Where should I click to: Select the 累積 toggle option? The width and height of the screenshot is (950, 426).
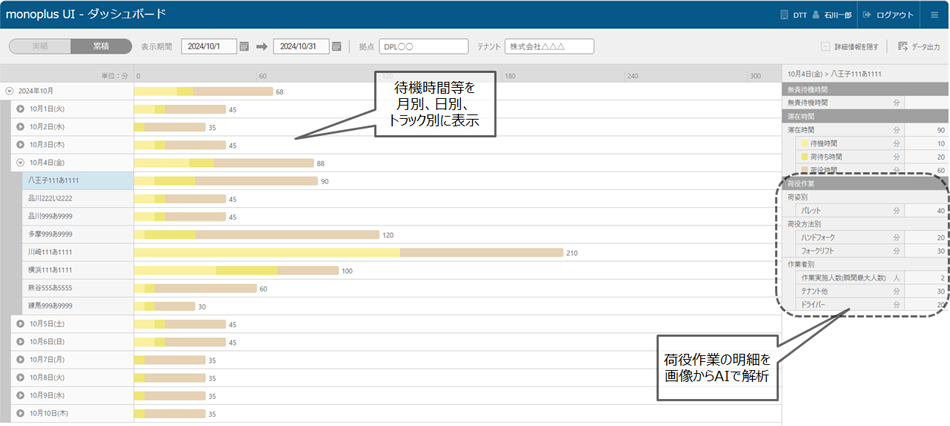point(101,46)
